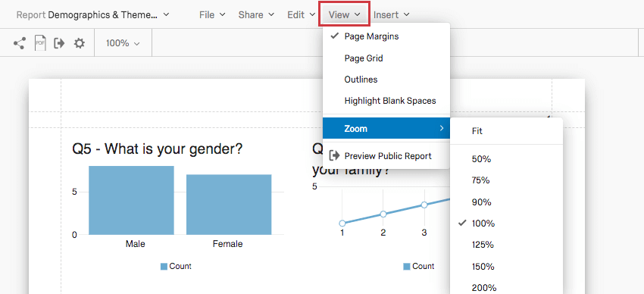The width and height of the screenshot is (644, 294).
Task: Choose 75% zoom level
Action: [506, 180]
